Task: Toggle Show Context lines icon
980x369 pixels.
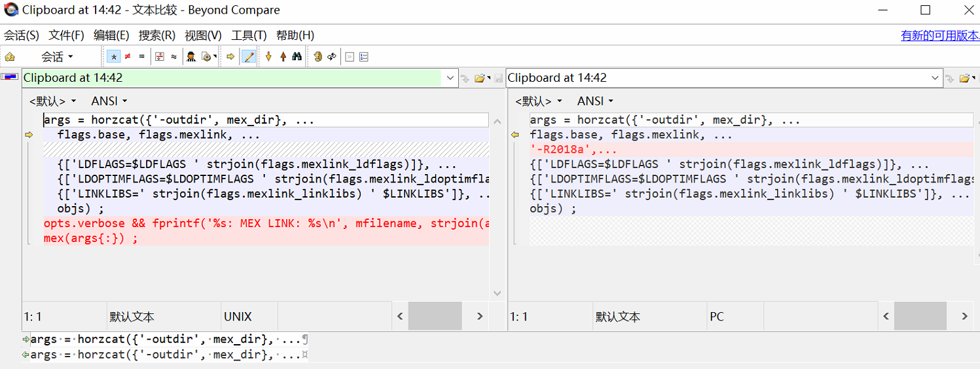Action: [160, 57]
